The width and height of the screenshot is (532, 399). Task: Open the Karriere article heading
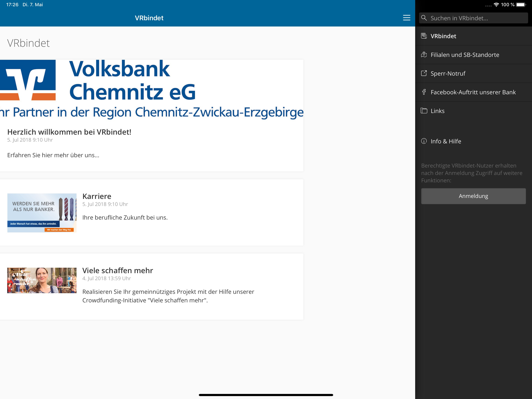[97, 196]
